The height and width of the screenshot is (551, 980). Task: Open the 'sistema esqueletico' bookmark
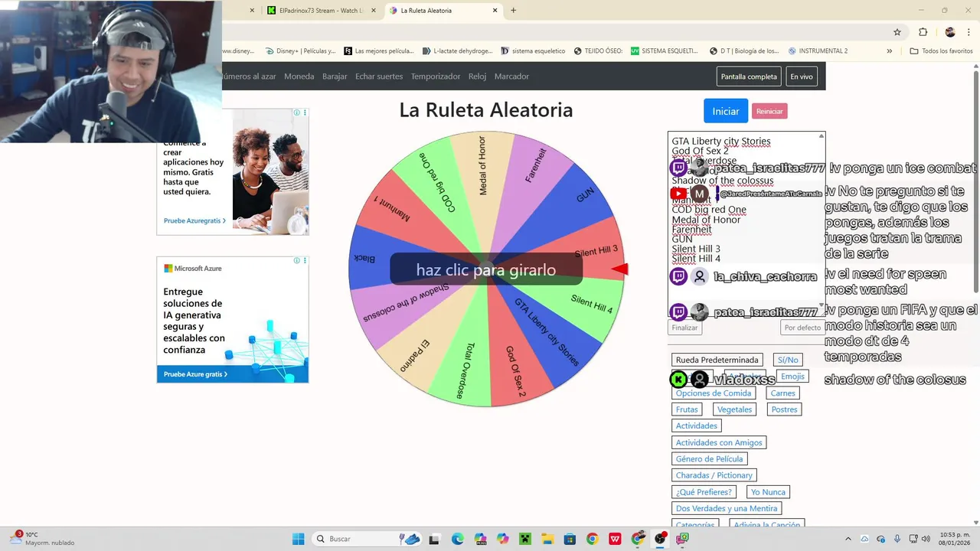[x=533, y=51]
